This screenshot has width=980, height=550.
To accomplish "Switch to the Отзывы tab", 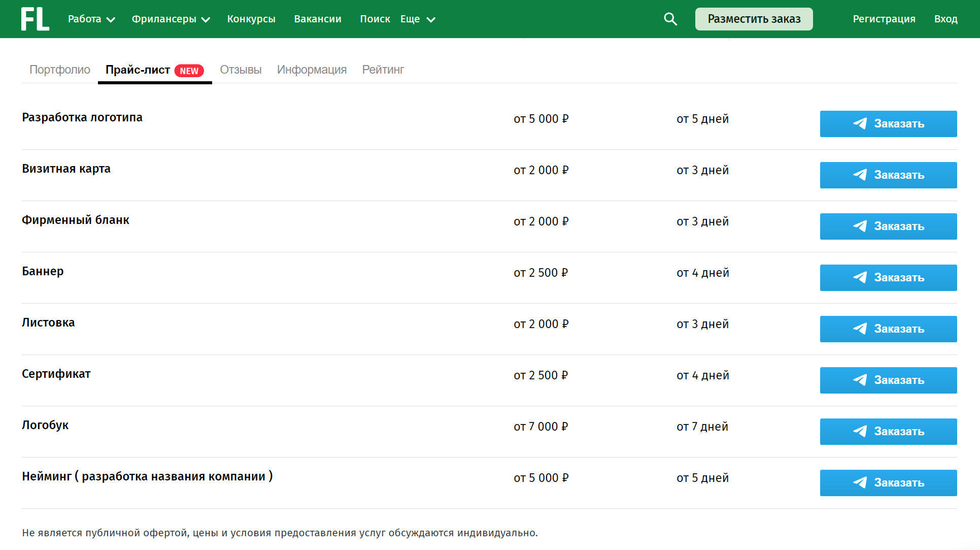I will click(x=241, y=70).
